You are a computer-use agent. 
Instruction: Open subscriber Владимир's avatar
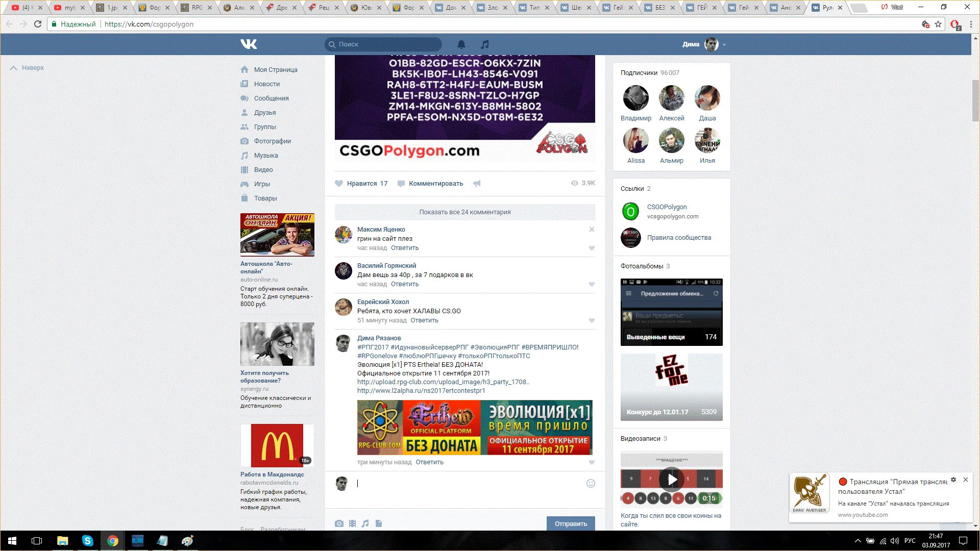[x=635, y=98]
